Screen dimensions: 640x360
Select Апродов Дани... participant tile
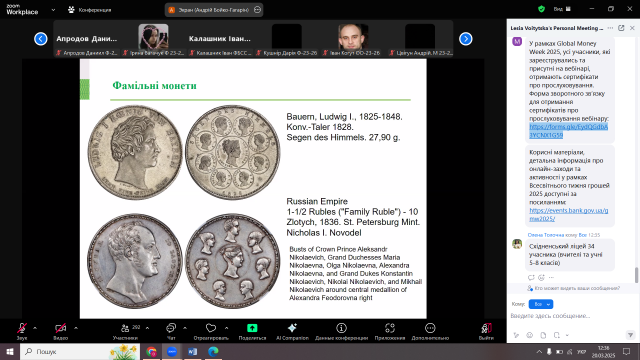(87, 38)
